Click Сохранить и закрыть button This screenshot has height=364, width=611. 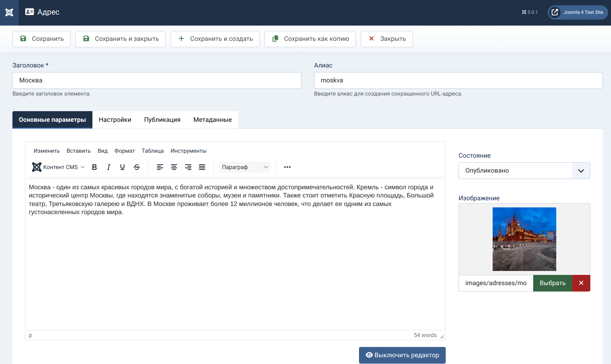(x=120, y=39)
